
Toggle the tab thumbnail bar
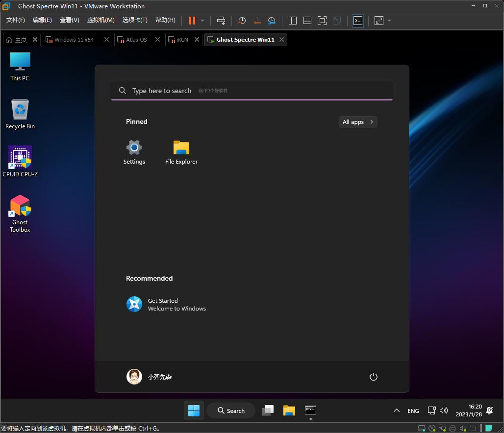pos(307,21)
